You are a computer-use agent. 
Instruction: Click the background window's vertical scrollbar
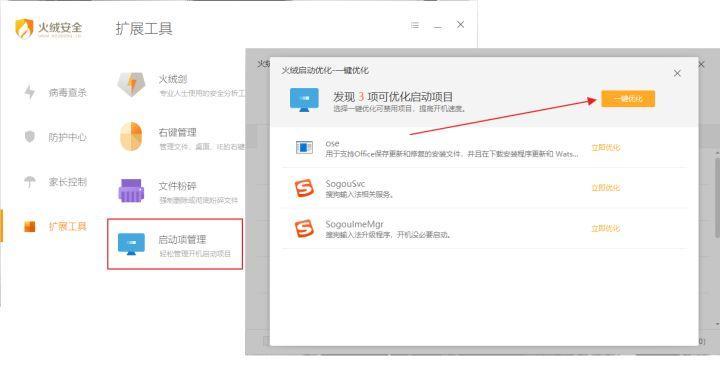717,198
